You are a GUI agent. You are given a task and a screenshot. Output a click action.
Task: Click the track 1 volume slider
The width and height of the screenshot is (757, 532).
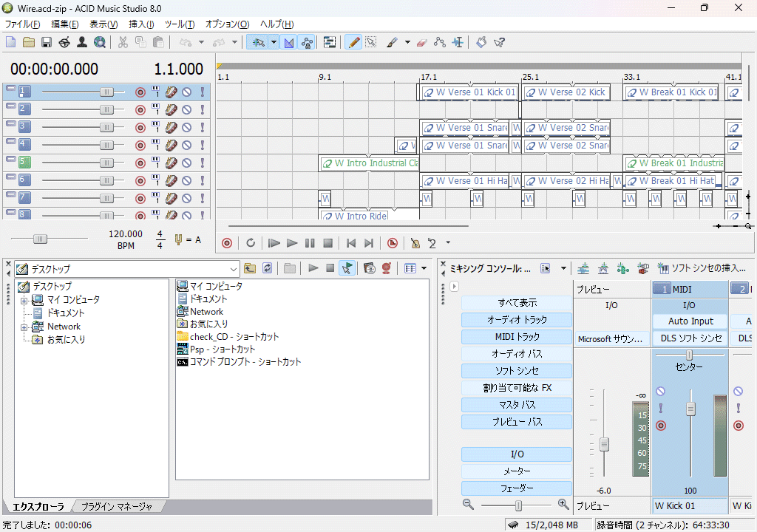click(106, 92)
